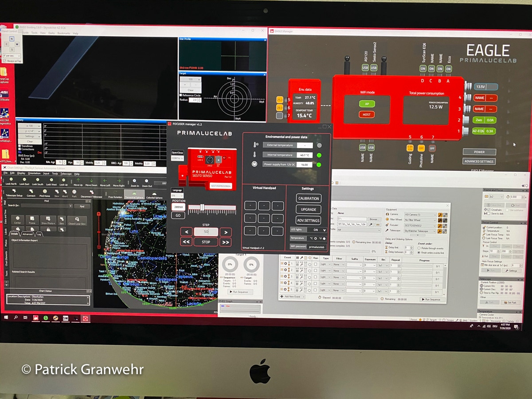Open Telescope Setup in TheSkyX toolbar
The image size is (532, 399).
tap(13, 192)
